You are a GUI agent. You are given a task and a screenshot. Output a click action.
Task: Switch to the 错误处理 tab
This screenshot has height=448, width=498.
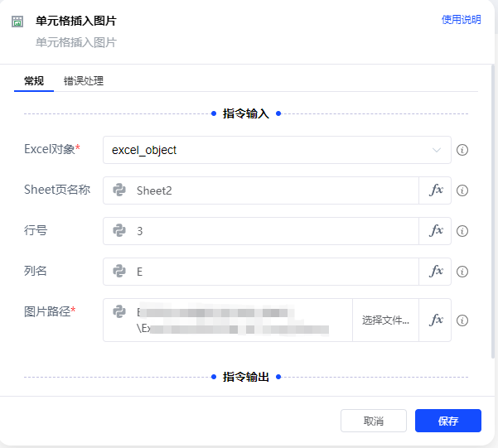pos(84,81)
